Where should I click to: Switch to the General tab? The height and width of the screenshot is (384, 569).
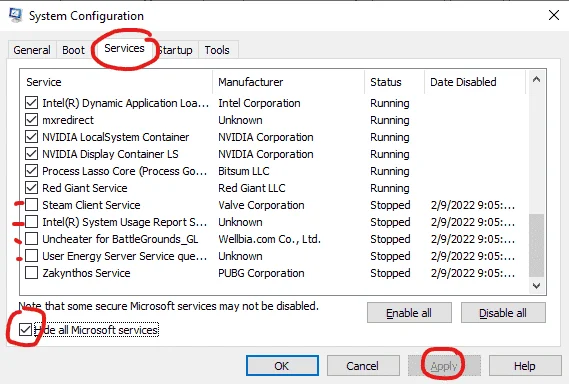click(x=32, y=50)
